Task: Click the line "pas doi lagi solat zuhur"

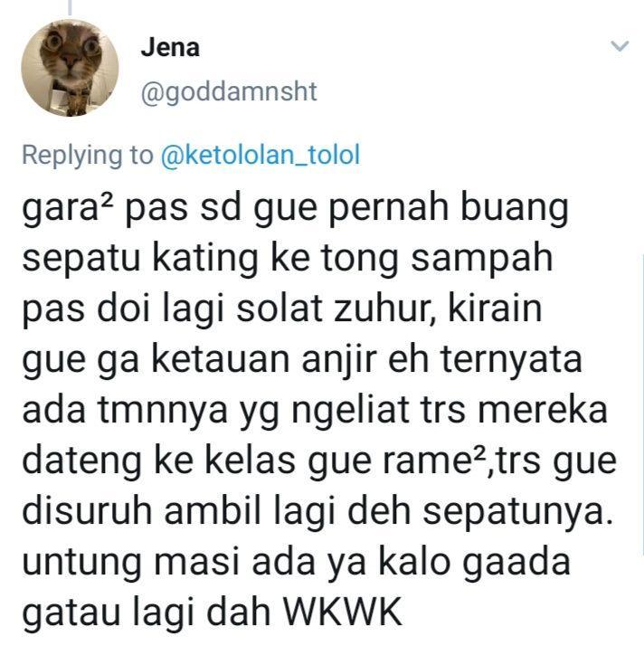Action: point(282,309)
